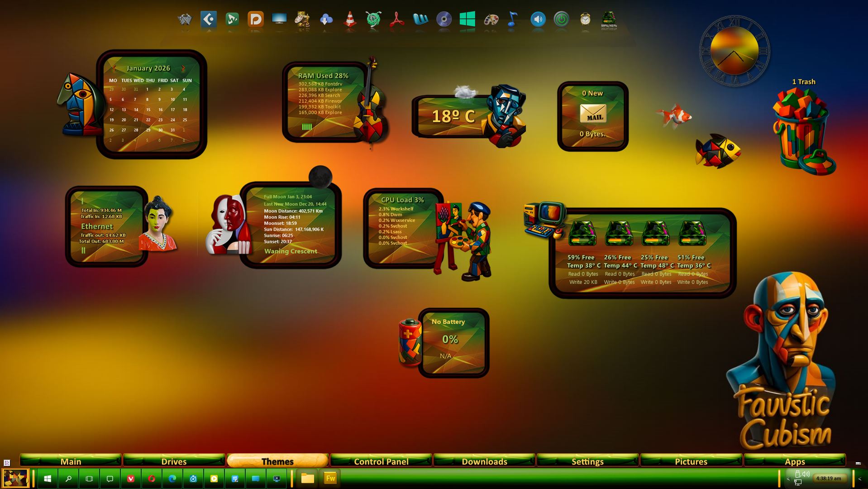Open the Opera browser taskbar icon

152,479
